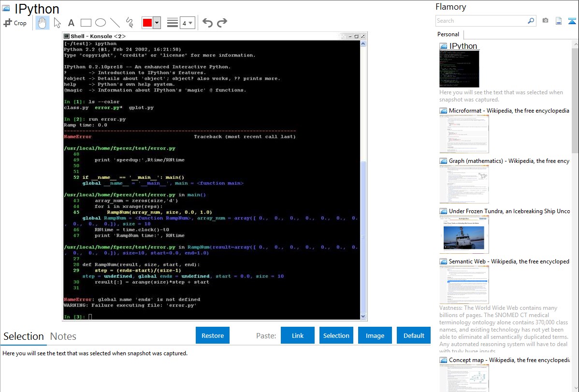Select the rectangle shape tool
The width and height of the screenshot is (579, 392).
86,23
